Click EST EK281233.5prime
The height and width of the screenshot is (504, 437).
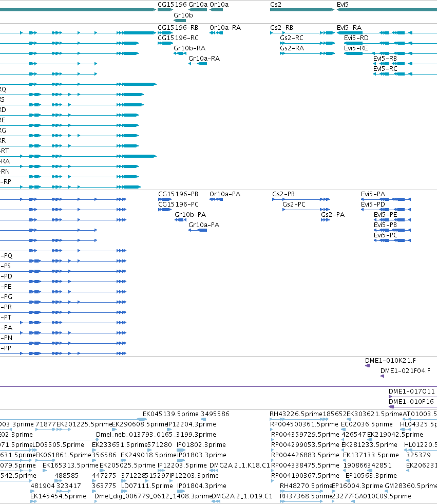[369, 445]
